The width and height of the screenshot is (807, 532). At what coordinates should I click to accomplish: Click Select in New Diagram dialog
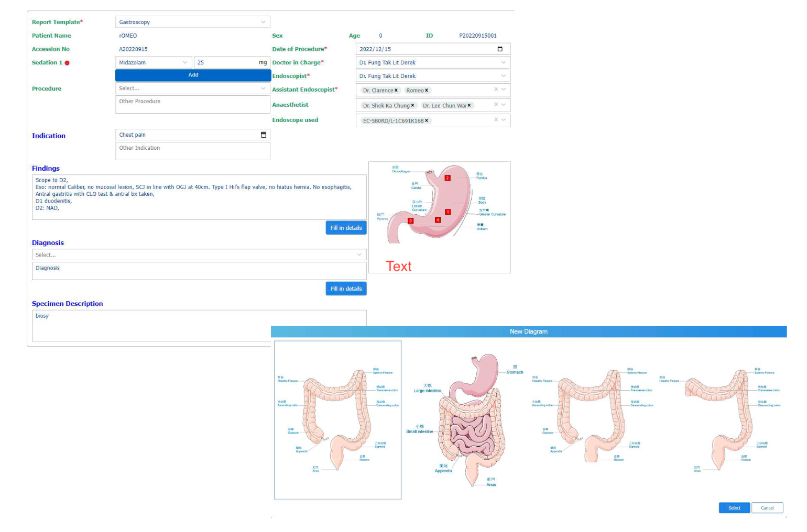734,508
